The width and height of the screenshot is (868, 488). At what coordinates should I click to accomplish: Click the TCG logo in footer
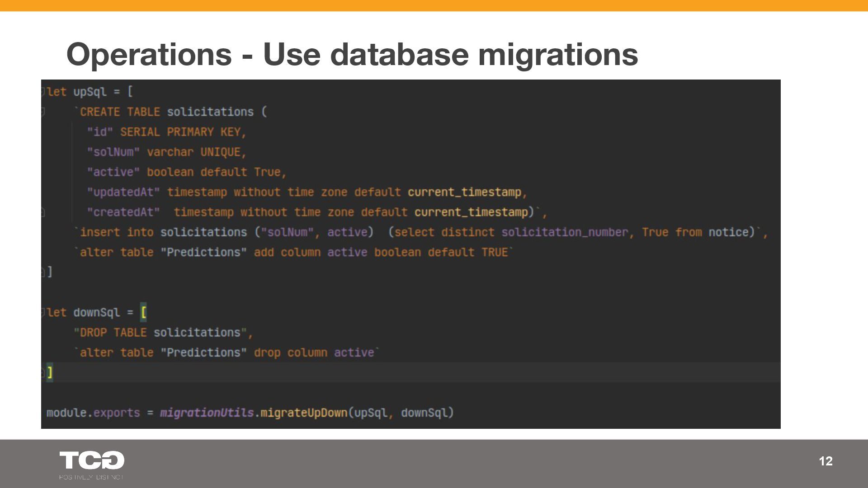pyautogui.click(x=92, y=460)
